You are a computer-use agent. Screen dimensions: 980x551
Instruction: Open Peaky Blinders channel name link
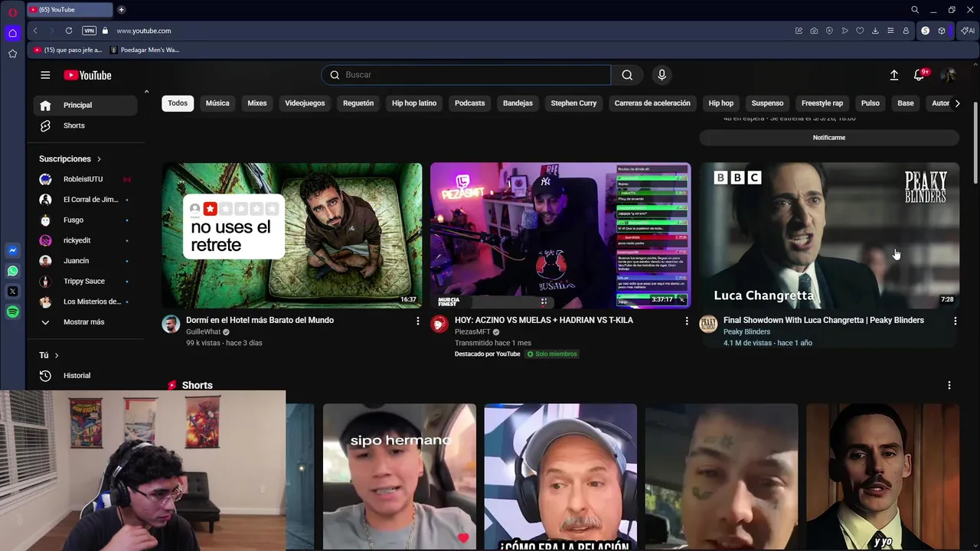click(746, 332)
